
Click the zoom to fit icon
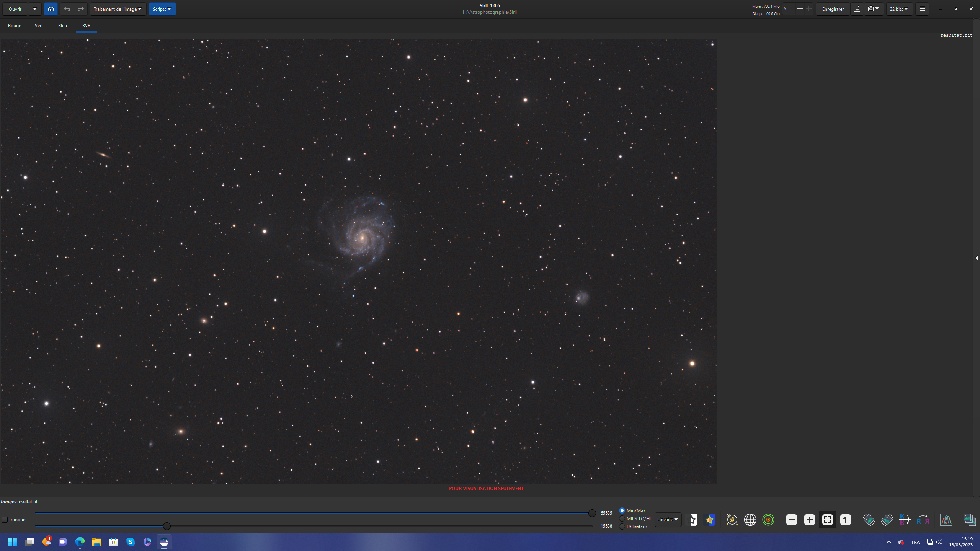pyautogui.click(x=827, y=520)
